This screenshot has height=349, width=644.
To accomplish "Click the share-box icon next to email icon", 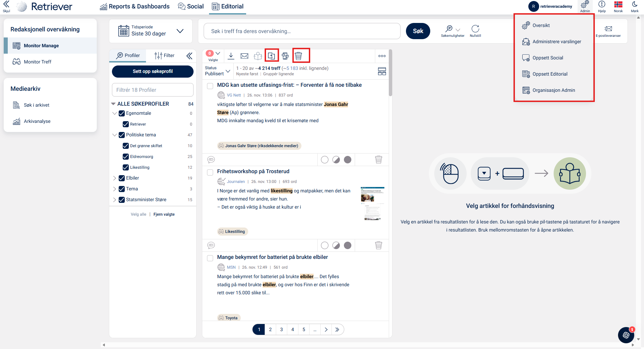I will [x=258, y=56].
